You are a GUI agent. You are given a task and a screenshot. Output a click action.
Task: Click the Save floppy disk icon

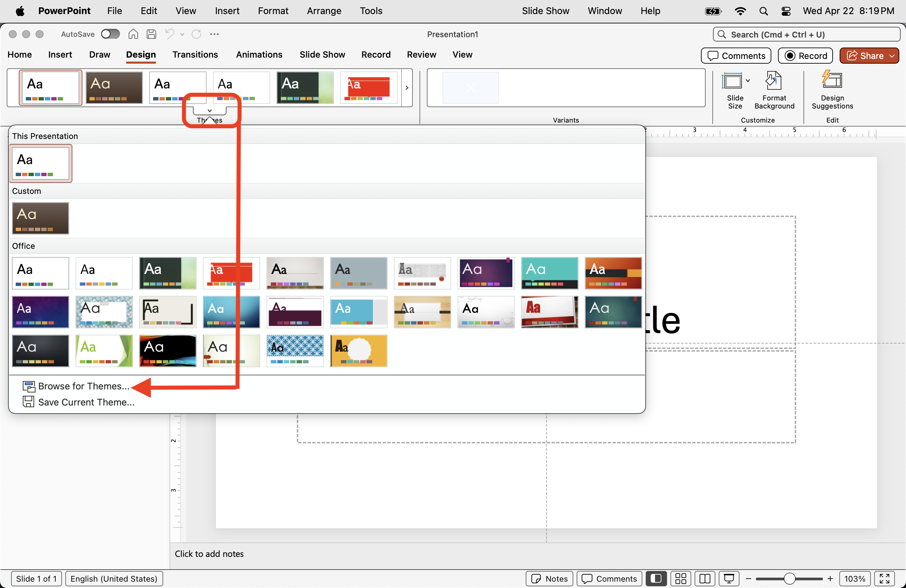click(151, 34)
